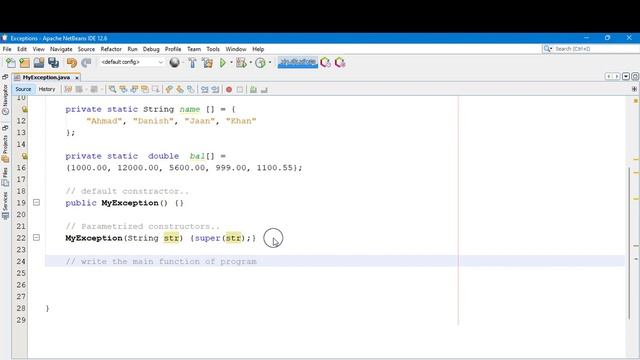Build the project with the hammer icon
Viewport: 640px width, 360px height.
[x=192, y=62]
